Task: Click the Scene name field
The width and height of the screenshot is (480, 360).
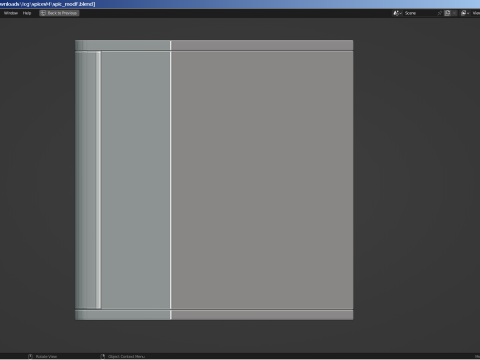Action: 420,13
